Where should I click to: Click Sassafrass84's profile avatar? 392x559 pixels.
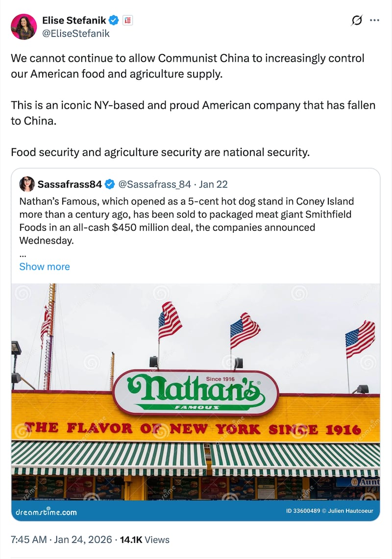coord(27,185)
